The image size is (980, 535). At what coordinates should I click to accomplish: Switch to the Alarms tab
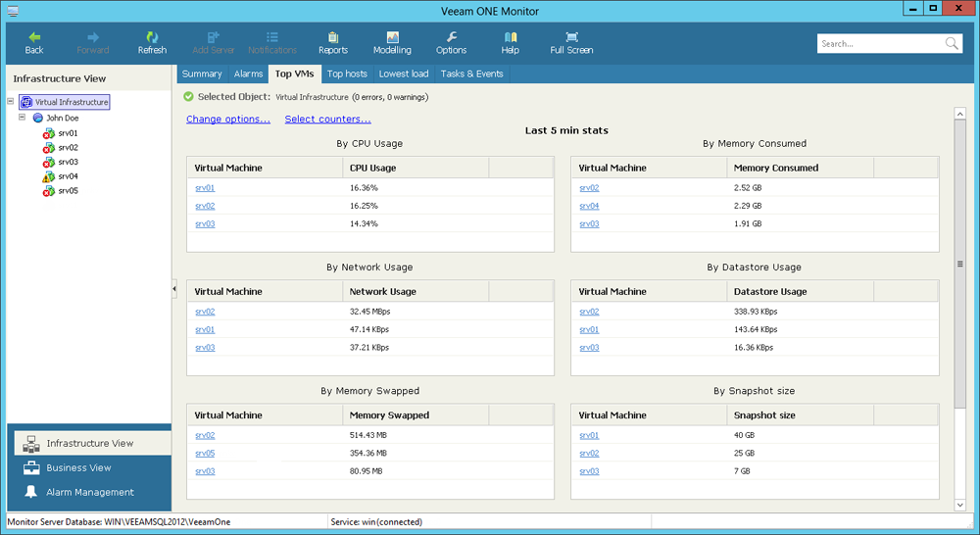(x=248, y=73)
